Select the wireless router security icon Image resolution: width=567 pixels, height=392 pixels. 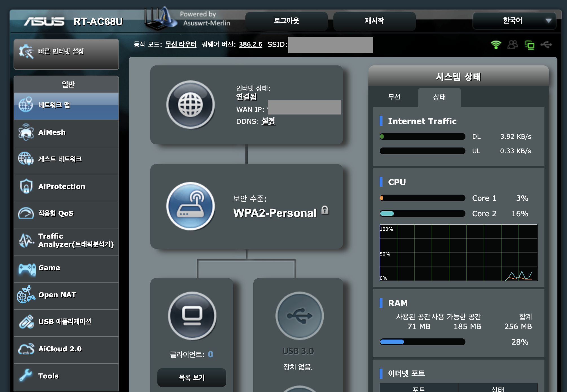click(x=190, y=206)
